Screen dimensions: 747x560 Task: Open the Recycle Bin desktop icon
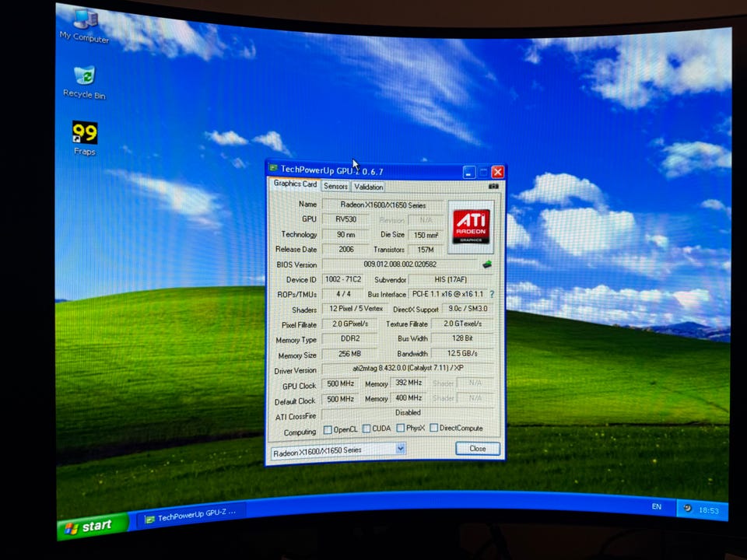(84, 82)
